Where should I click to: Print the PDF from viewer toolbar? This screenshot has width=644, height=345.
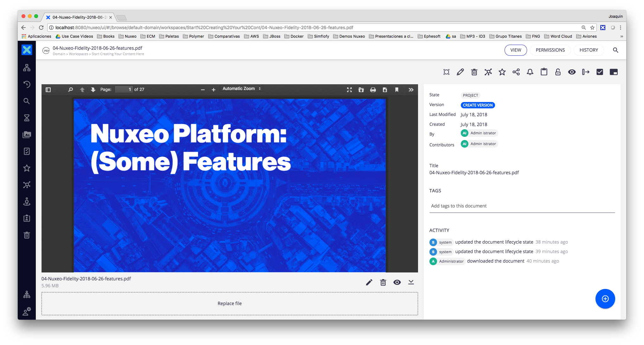(x=373, y=90)
